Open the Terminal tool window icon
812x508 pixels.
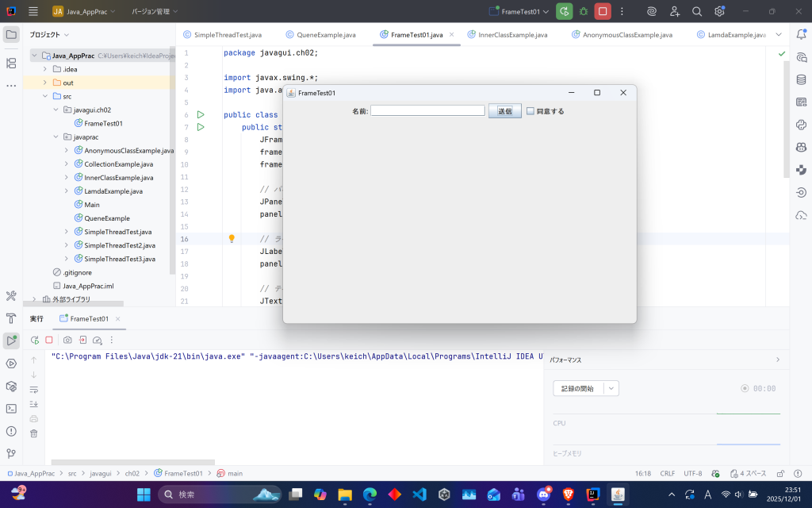(11, 409)
